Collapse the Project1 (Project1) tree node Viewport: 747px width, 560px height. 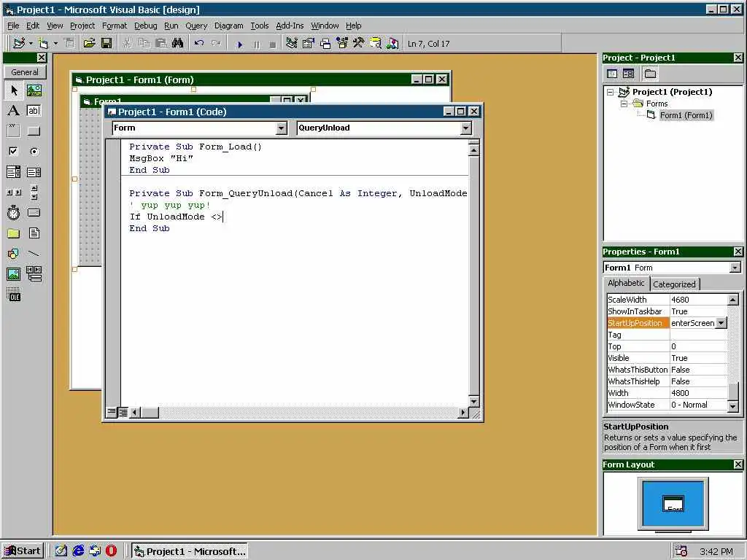pyautogui.click(x=611, y=92)
